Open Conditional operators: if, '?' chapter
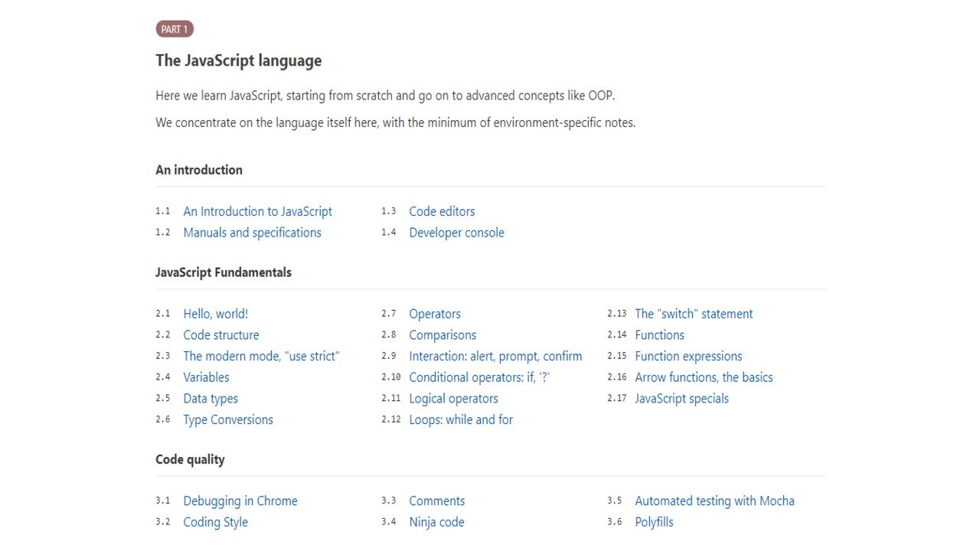 tap(479, 377)
